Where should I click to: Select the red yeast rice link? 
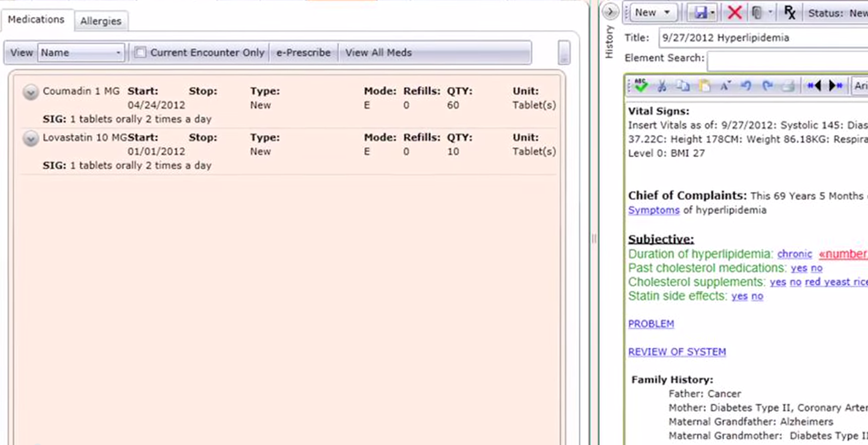[x=836, y=282]
